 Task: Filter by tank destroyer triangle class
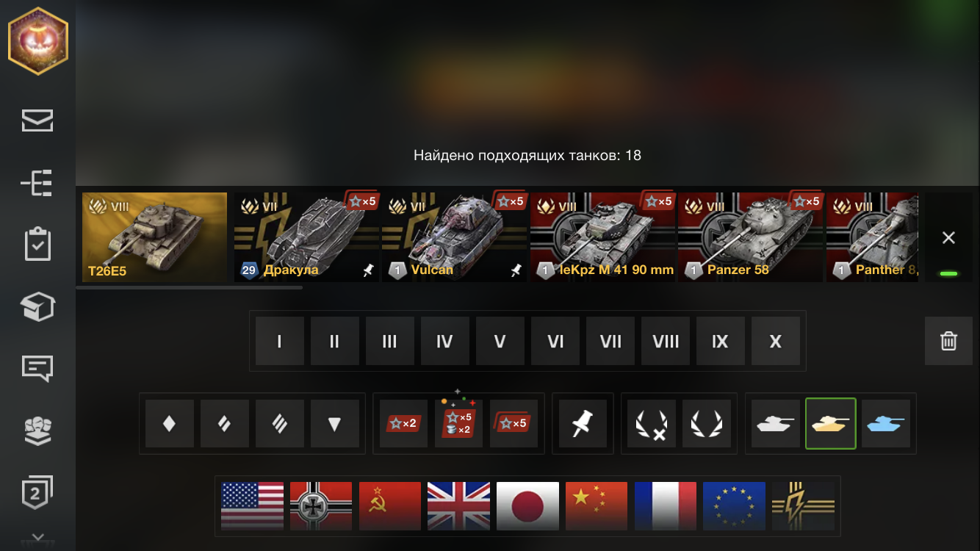(335, 423)
